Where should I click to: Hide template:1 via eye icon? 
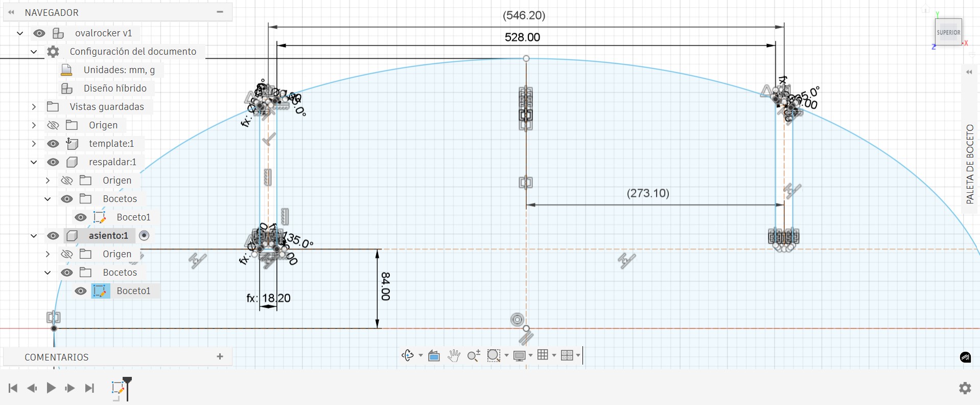[x=53, y=144]
